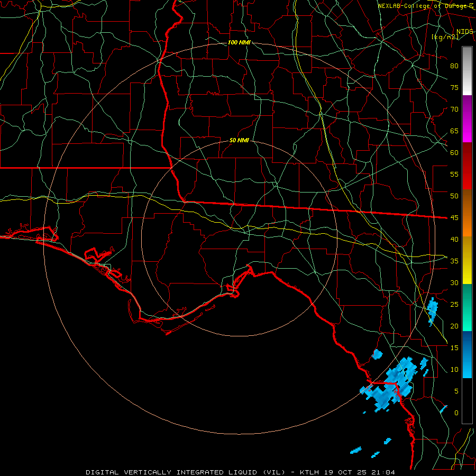The width and height of the screenshot is (476, 476).
Task: Click the '75' value on the VIL scale
Action: [x=454, y=88]
